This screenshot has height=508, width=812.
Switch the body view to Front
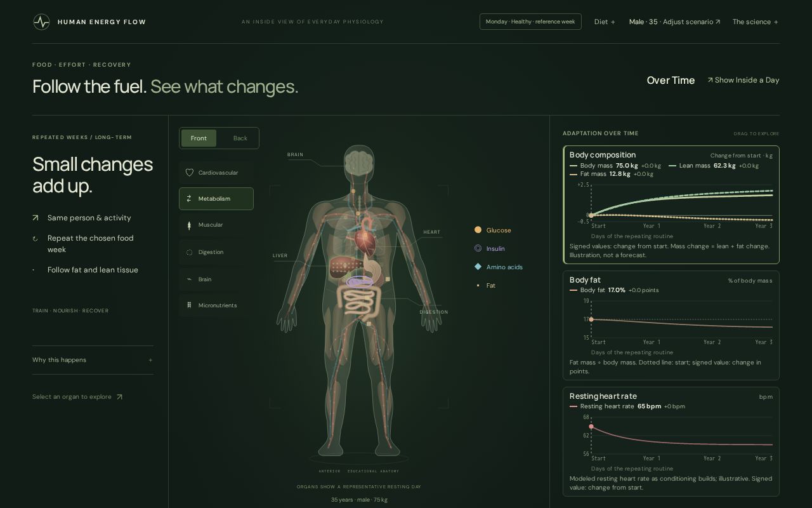(199, 138)
